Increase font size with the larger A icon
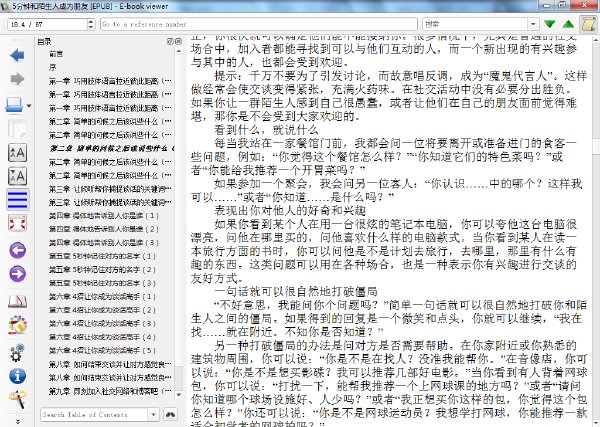This screenshot has height=427, width=600. point(17,153)
